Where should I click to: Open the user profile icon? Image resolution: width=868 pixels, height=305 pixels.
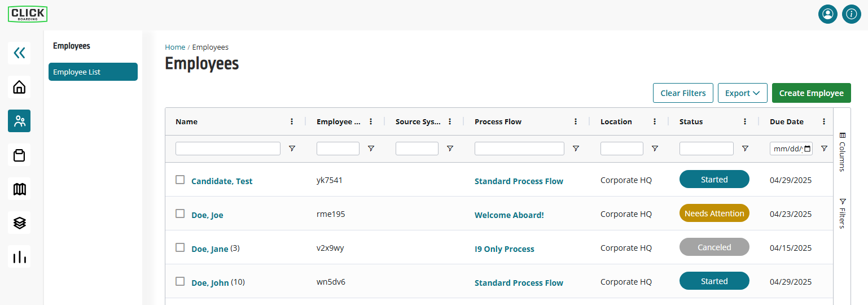[x=828, y=14]
